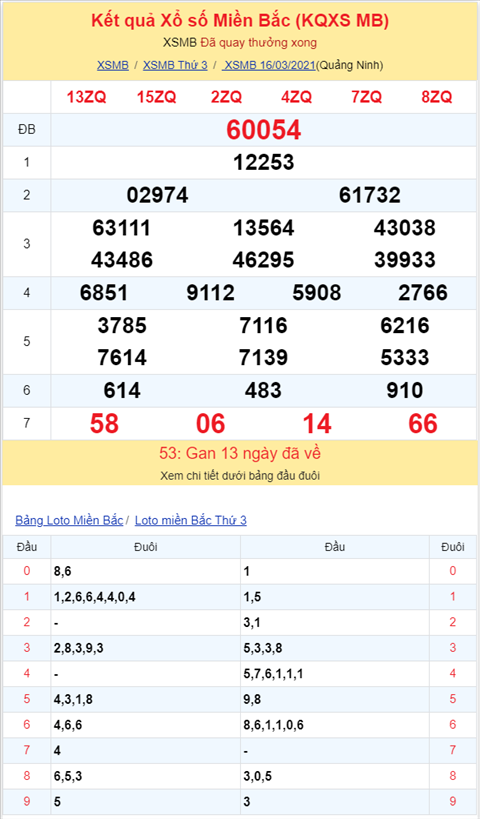Open the XSMB 16/03/2021 link
The width and height of the screenshot is (480, 819).
[x=270, y=65]
